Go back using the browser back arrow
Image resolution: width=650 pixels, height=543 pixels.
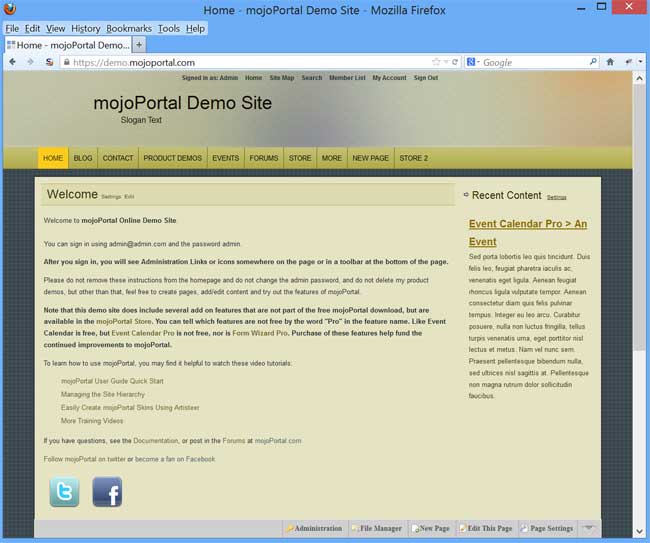(13, 62)
